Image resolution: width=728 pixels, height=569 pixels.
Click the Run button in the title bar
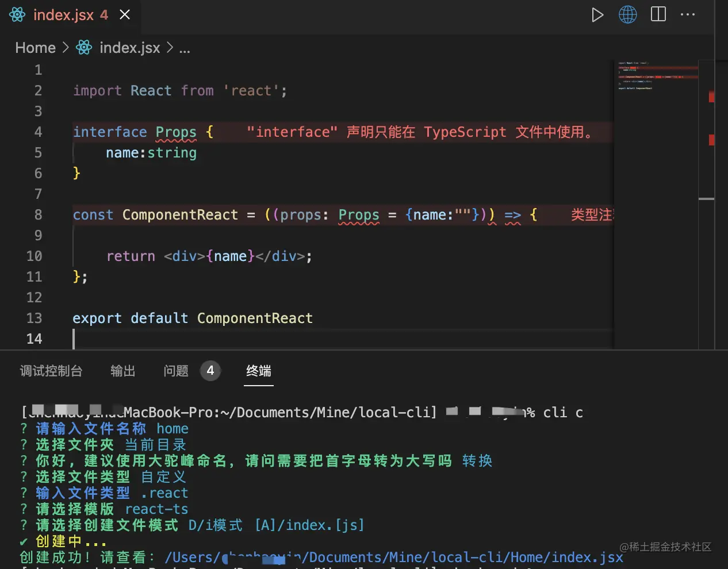597,14
